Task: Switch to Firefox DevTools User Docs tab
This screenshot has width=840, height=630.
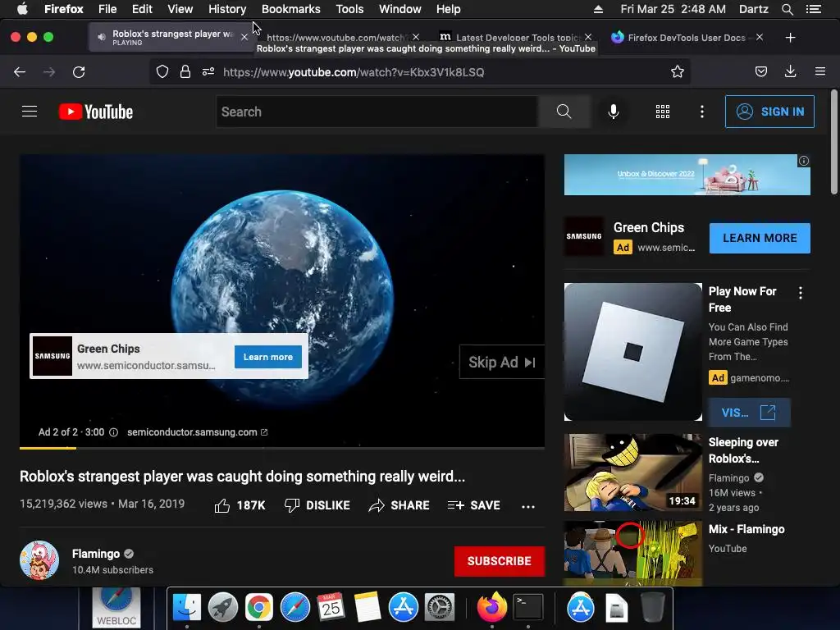Action: [x=686, y=37]
